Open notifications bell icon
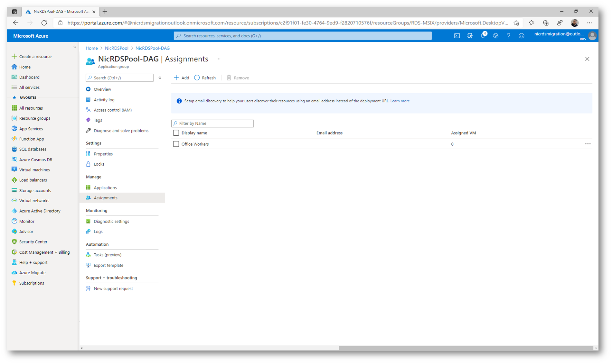The width and height of the screenshot is (612, 364). (x=483, y=36)
